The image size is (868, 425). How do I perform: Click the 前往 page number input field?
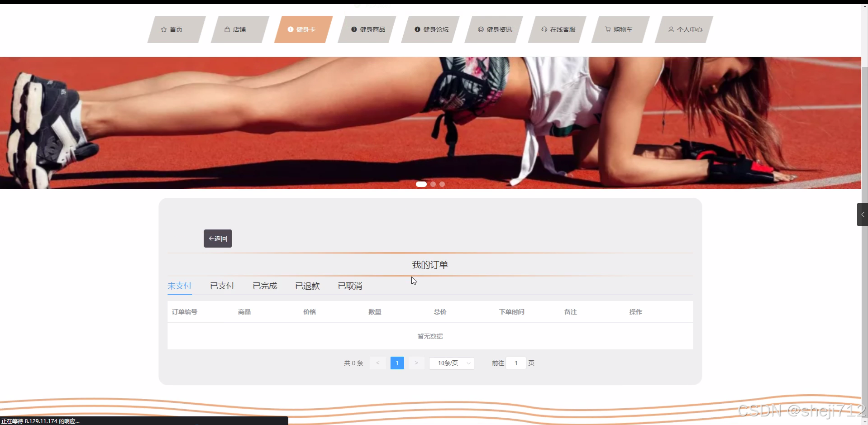516,363
